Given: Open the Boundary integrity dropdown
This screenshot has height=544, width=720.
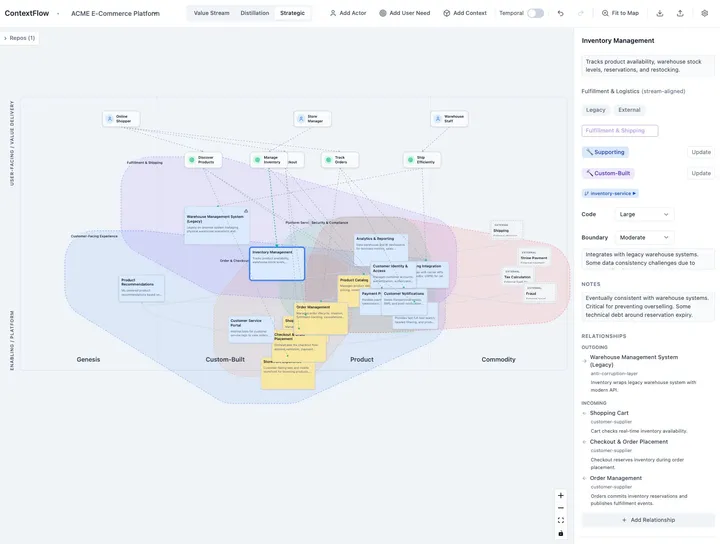Looking at the screenshot, I should 645,237.
